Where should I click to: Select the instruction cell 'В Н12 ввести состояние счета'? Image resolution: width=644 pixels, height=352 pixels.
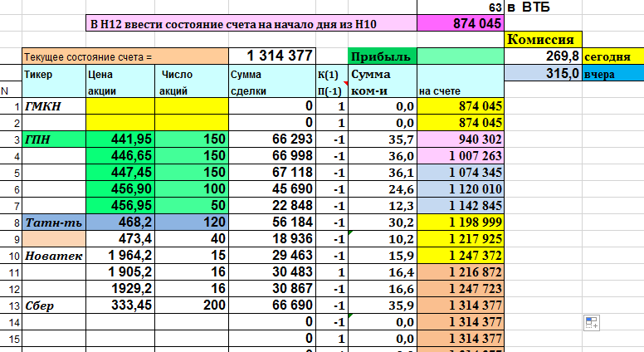pyautogui.click(x=251, y=23)
